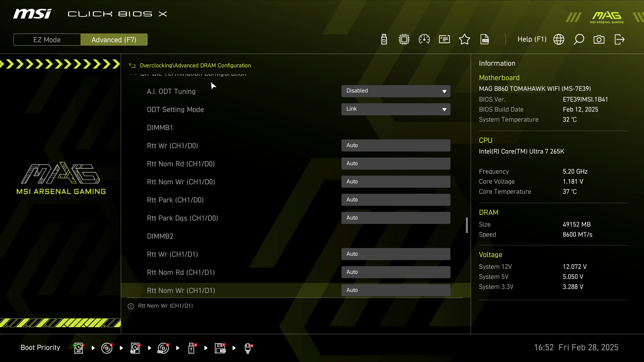The width and height of the screenshot is (644, 362).
Task: Click the CPU chip icon in toolbar
Action: (x=404, y=40)
